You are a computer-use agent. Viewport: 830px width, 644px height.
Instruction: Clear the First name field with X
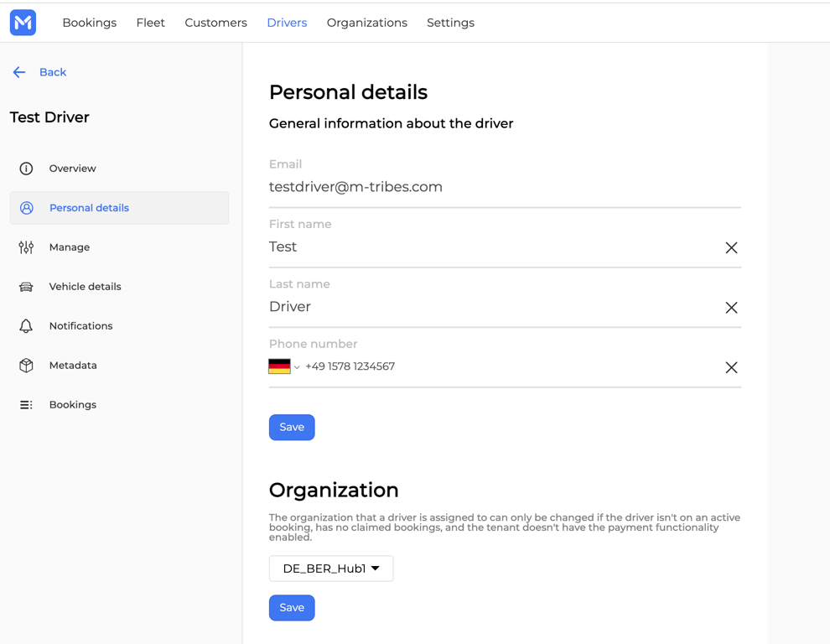click(731, 247)
